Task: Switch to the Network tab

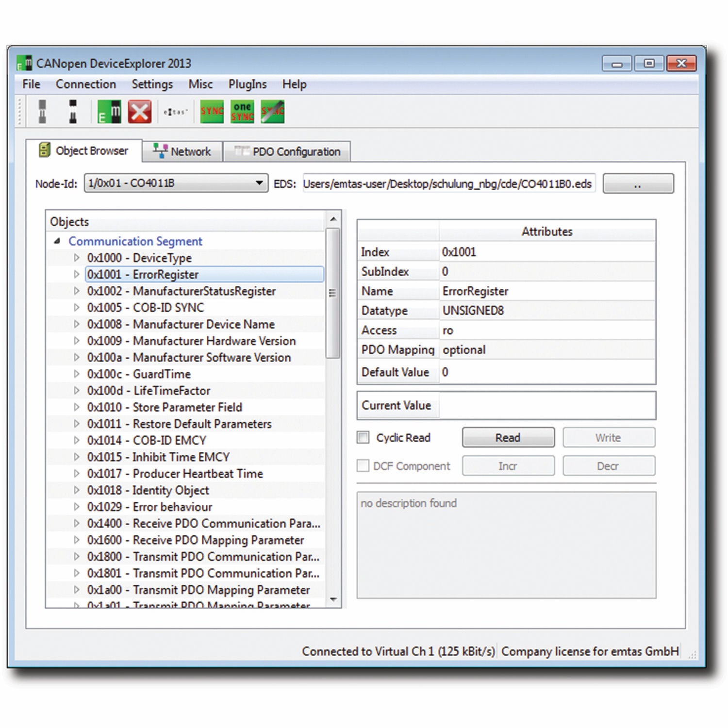Action: tap(189, 151)
